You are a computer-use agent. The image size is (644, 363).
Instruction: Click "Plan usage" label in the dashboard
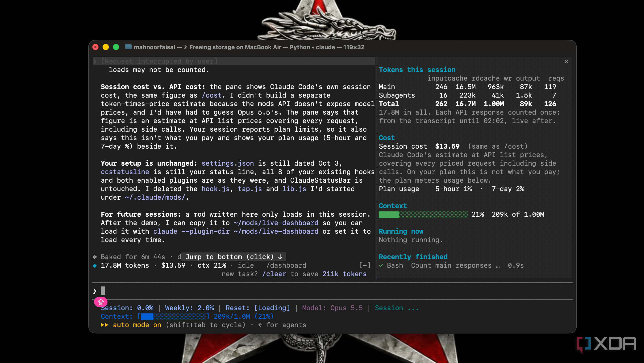coord(399,189)
